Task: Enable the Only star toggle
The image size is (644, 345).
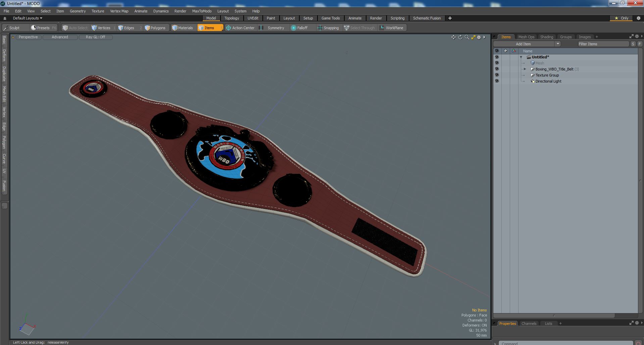Action: [622, 18]
